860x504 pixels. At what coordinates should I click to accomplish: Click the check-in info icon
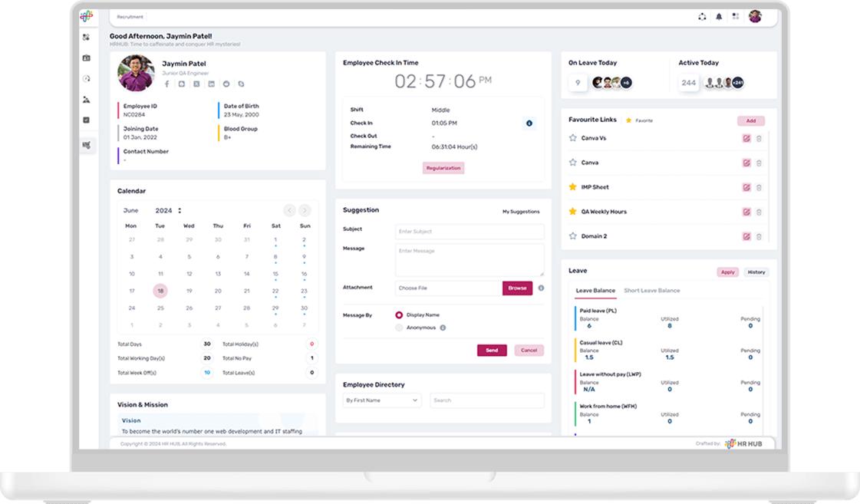pyautogui.click(x=529, y=124)
